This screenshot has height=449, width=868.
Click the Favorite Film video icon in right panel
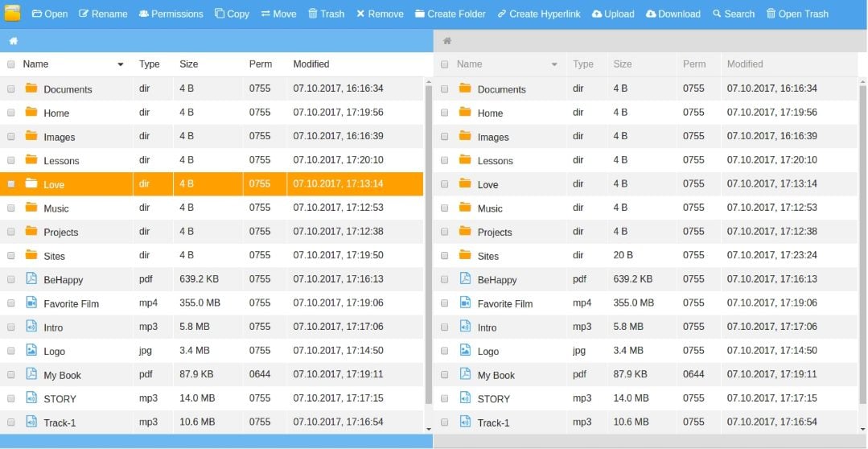coord(465,303)
